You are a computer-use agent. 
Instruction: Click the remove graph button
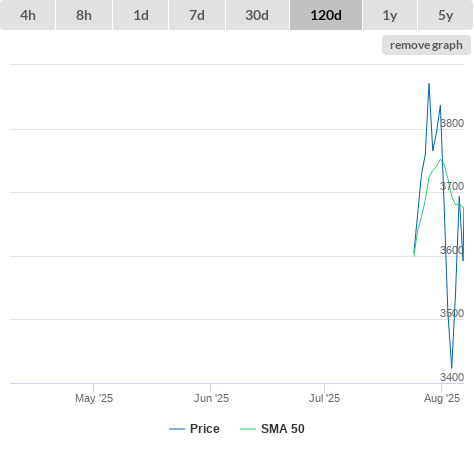[x=426, y=45]
